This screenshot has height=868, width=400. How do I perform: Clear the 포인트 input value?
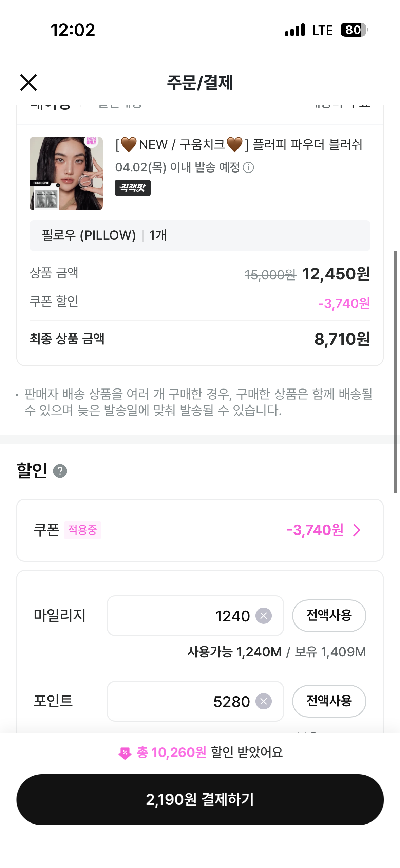pos(264,701)
